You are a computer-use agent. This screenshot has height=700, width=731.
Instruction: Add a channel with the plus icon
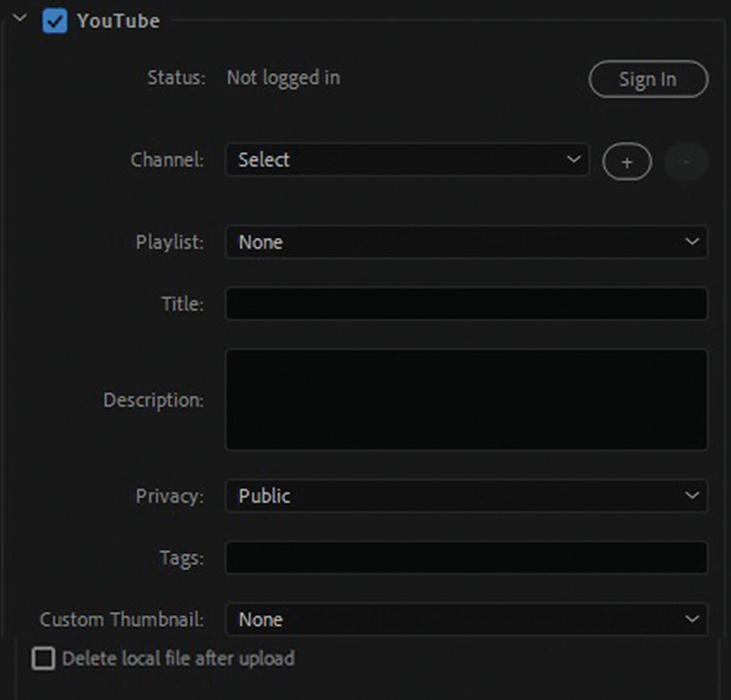[x=627, y=162]
